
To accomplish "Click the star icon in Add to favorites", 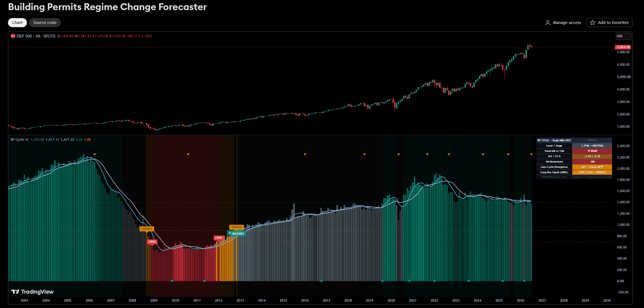I will click(x=592, y=22).
